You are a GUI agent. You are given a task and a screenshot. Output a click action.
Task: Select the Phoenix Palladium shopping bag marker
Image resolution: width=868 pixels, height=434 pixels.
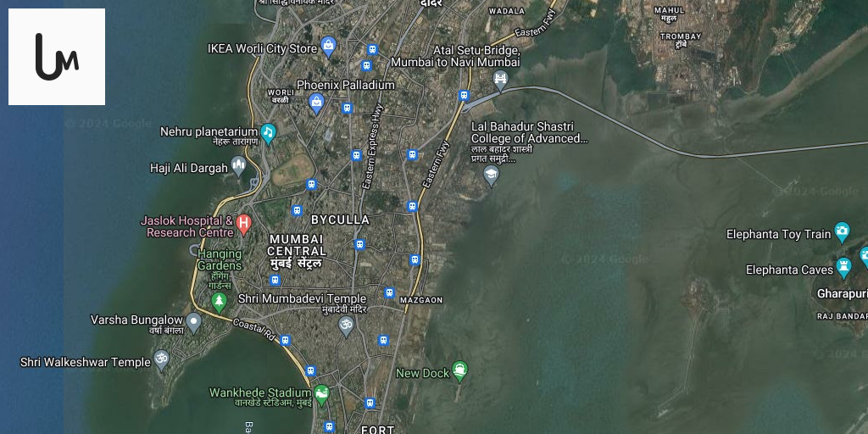(x=316, y=103)
